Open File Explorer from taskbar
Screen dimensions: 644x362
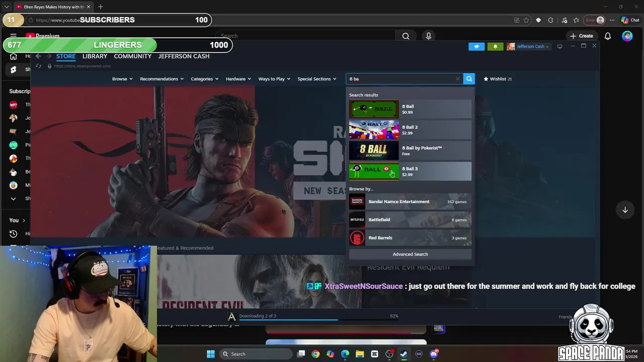(x=360, y=354)
